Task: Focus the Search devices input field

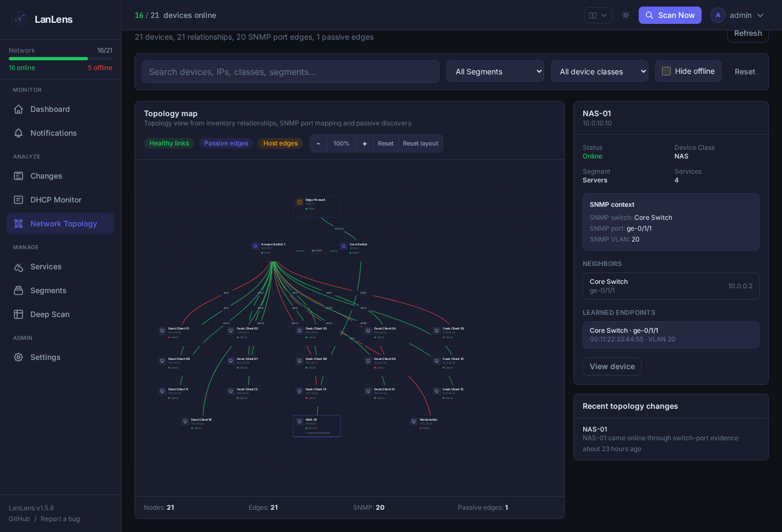Action: tap(291, 72)
